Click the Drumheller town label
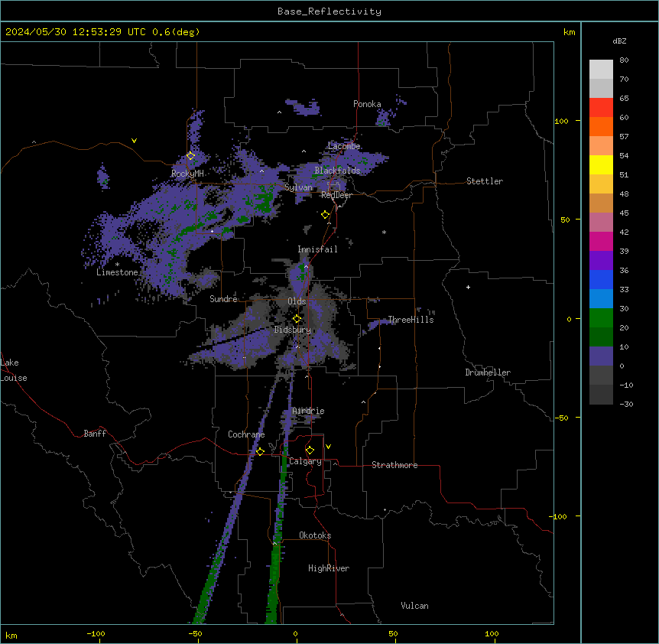Image resolution: width=659 pixels, height=644 pixels. pyautogui.click(x=488, y=372)
